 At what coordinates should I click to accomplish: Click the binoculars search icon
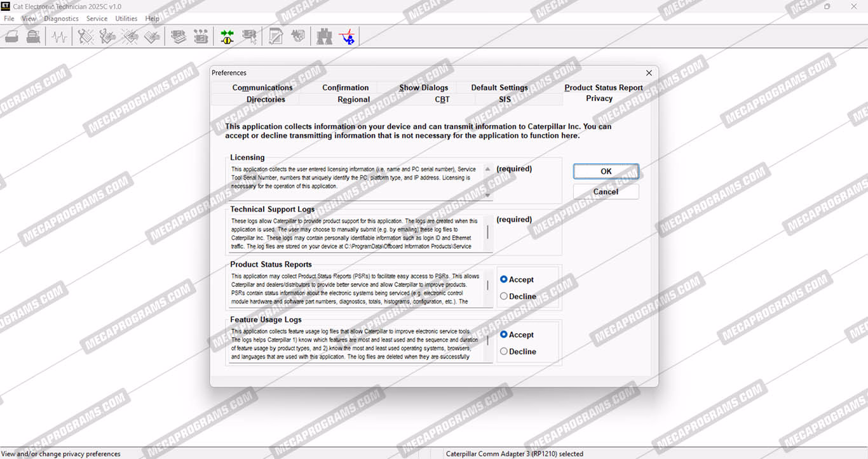324,37
